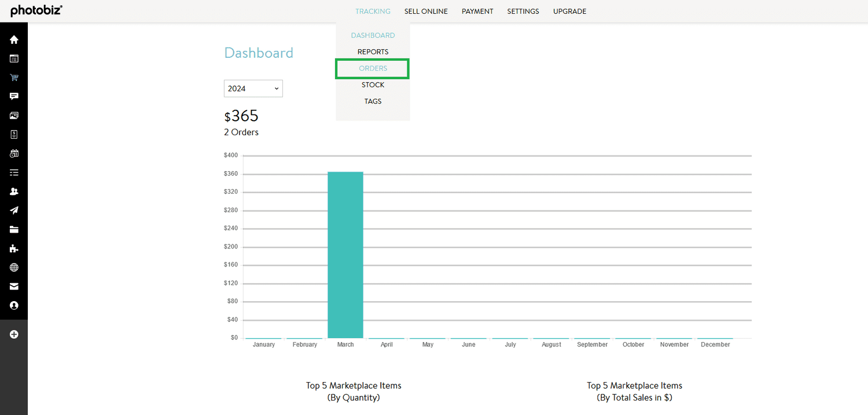Open the 2024 year dropdown
The height and width of the screenshot is (415, 868).
pyautogui.click(x=253, y=88)
